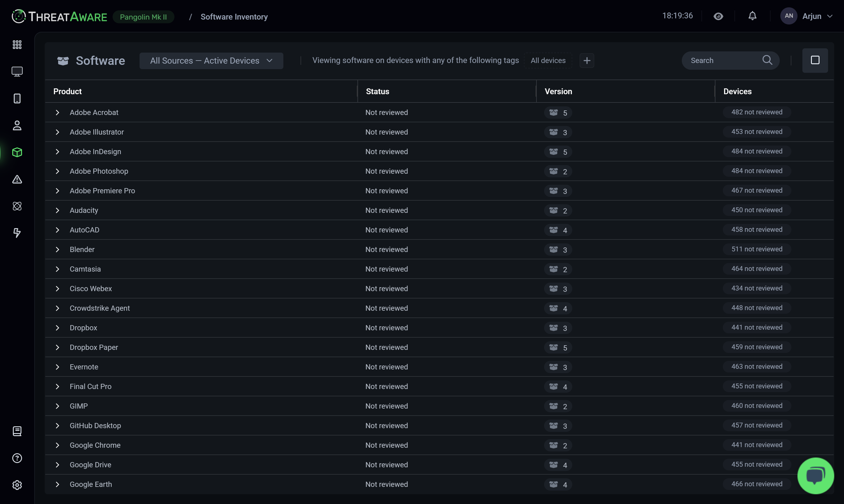This screenshot has width=844, height=504.
Task: Click the Pangolin Mk II breadcrumb
Action: (x=143, y=17)
